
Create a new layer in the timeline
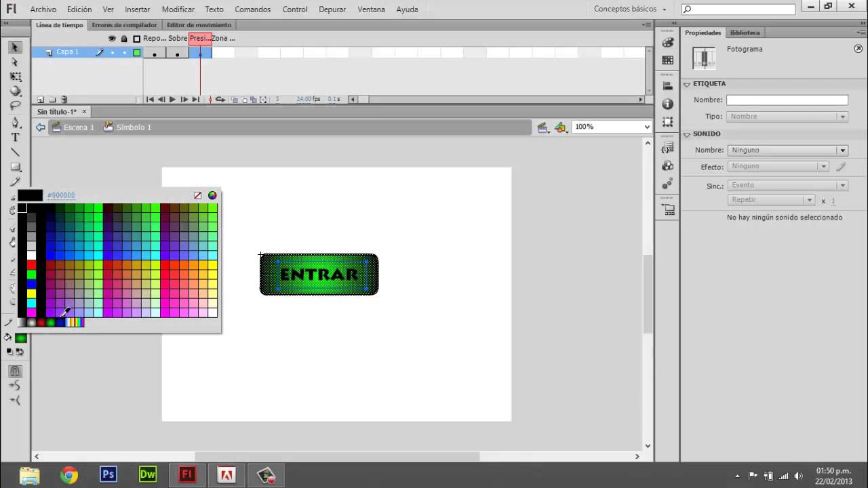click(x=41, y=100)
